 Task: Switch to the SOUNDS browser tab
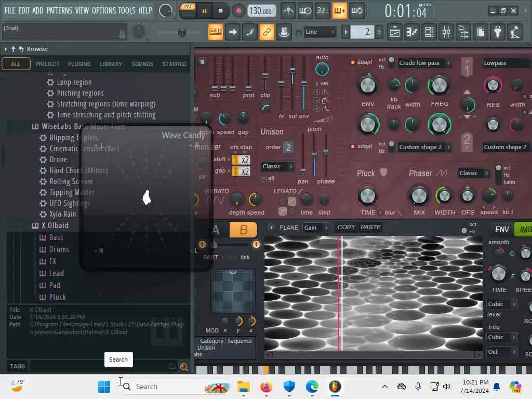click(142, 64)
